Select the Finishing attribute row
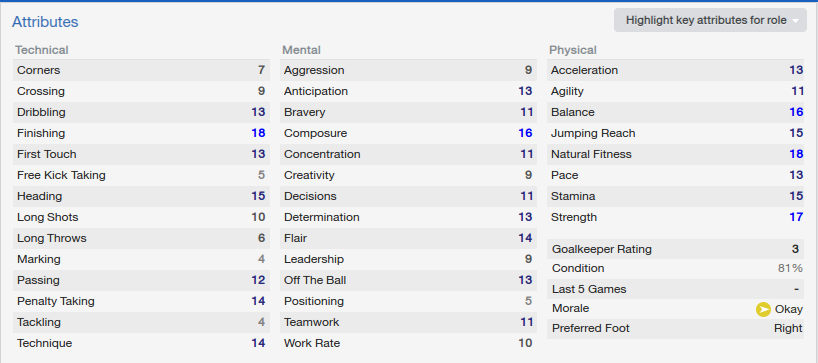Viewport: 818px width, 363px height. tap(141, 133)
